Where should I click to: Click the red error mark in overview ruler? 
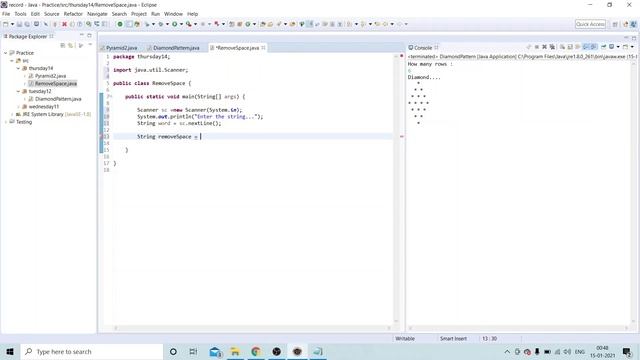click(x=402, y=137)
